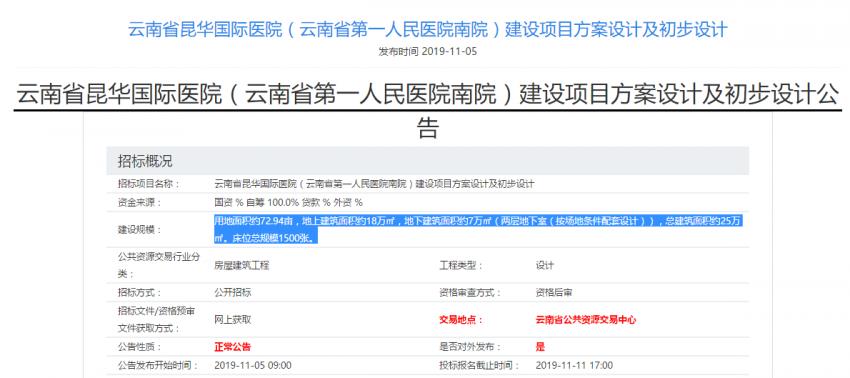Click the 招标项目名称 label
This screenshot has width=850, height=378.
click(x=148, y=184)
